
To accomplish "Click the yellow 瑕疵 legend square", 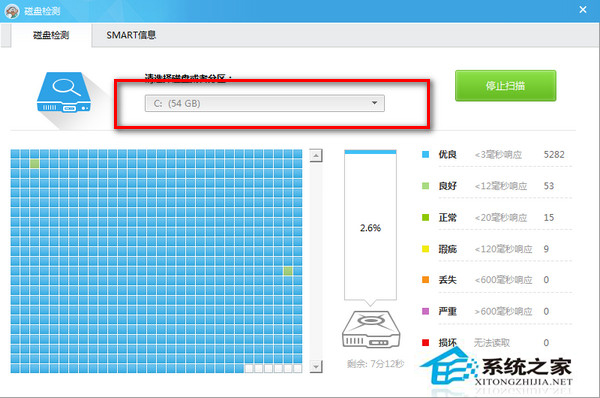I will [425, 249].
